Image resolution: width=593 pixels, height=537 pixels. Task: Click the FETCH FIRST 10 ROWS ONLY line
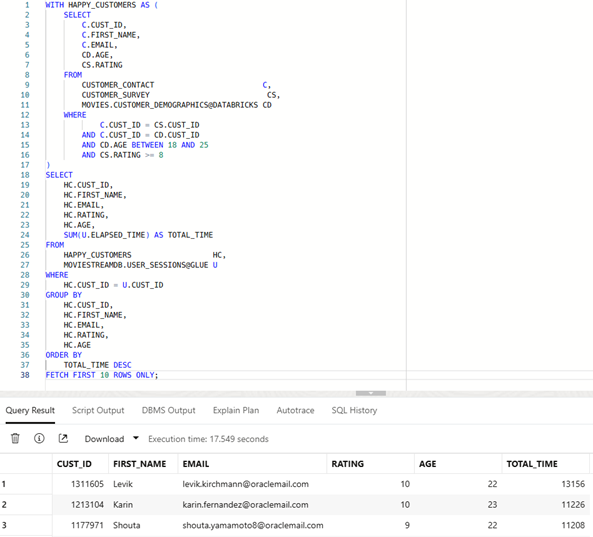point(102,375)
